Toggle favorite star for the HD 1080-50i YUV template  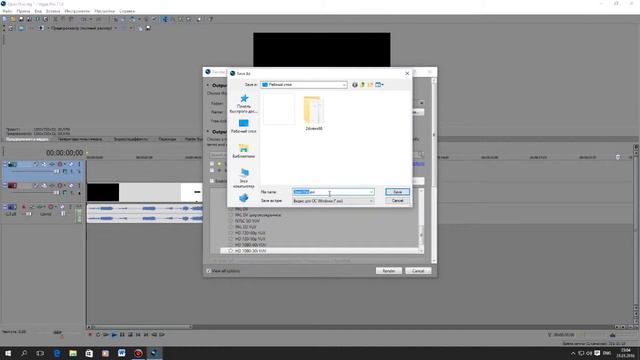231,251
